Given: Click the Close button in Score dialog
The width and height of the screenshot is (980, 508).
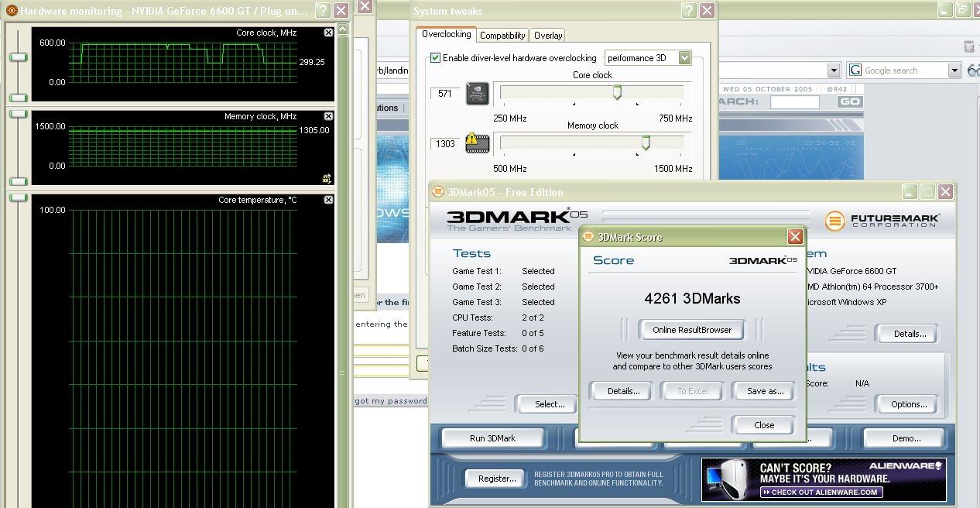Looking at the screenshot, I should coord(764,425).
